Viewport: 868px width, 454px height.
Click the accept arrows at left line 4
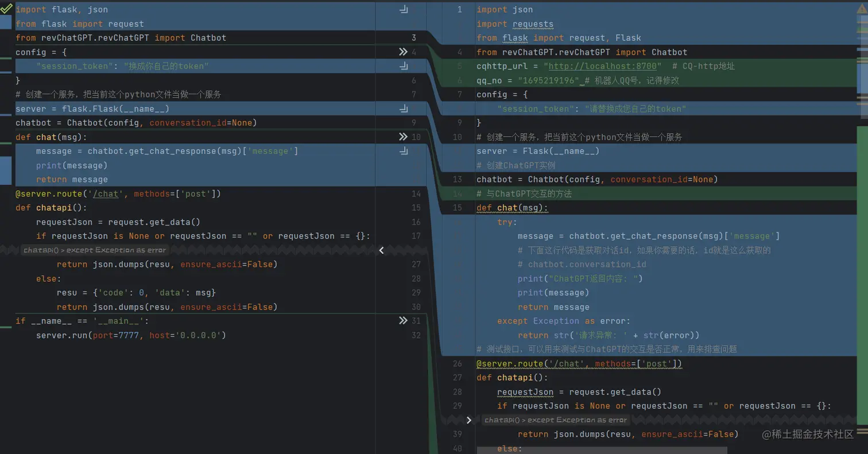(403, 52)
